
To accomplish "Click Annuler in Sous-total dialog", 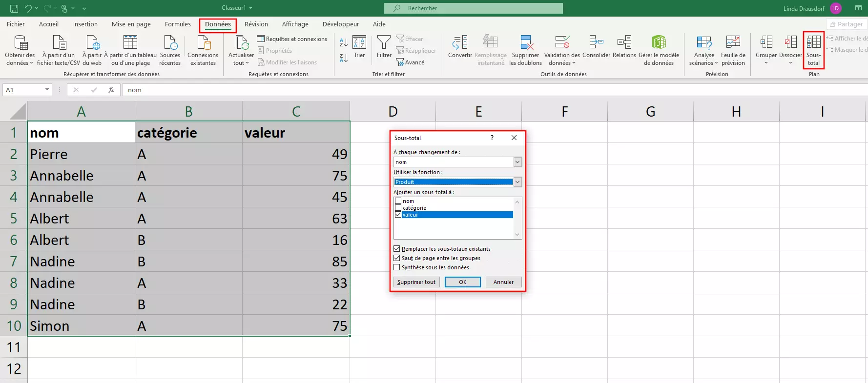I will tap(503, 282).
